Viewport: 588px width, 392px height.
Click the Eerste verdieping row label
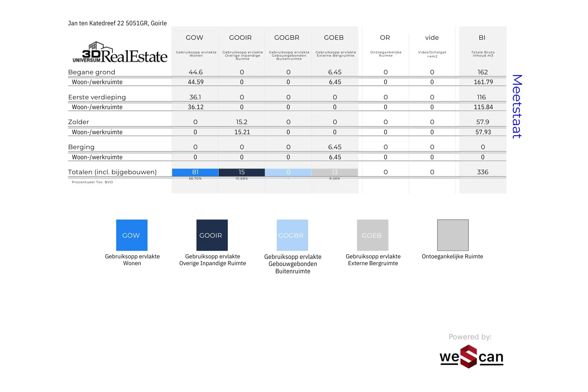97,97
